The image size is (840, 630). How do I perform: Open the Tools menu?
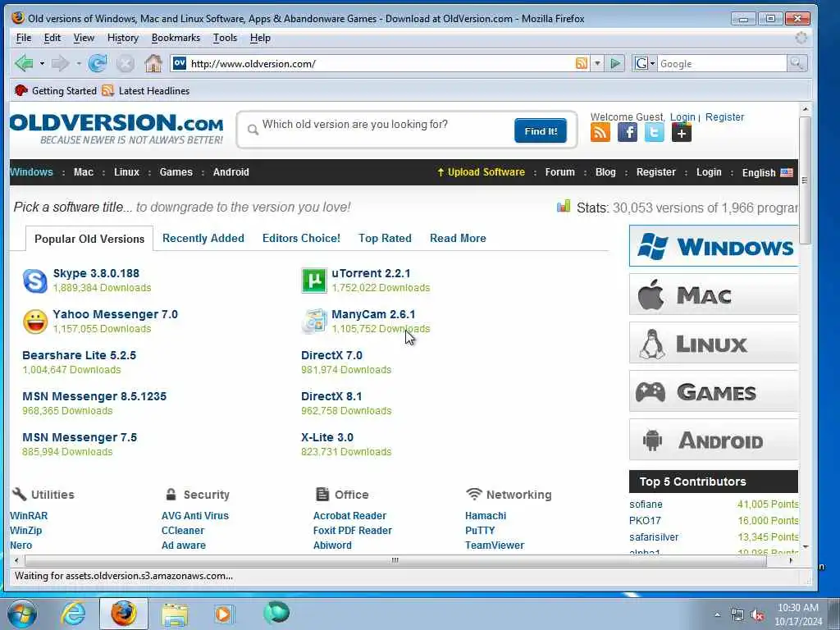[x=225, y=38]
